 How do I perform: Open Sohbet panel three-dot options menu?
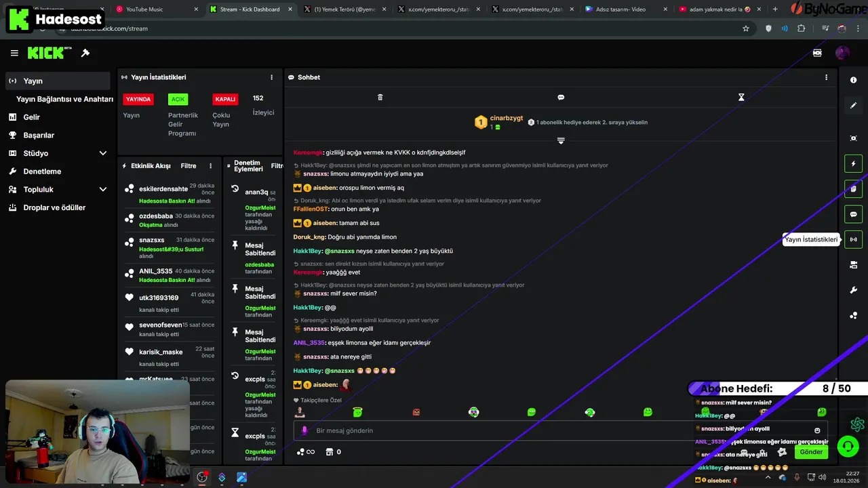pos(826,77)
